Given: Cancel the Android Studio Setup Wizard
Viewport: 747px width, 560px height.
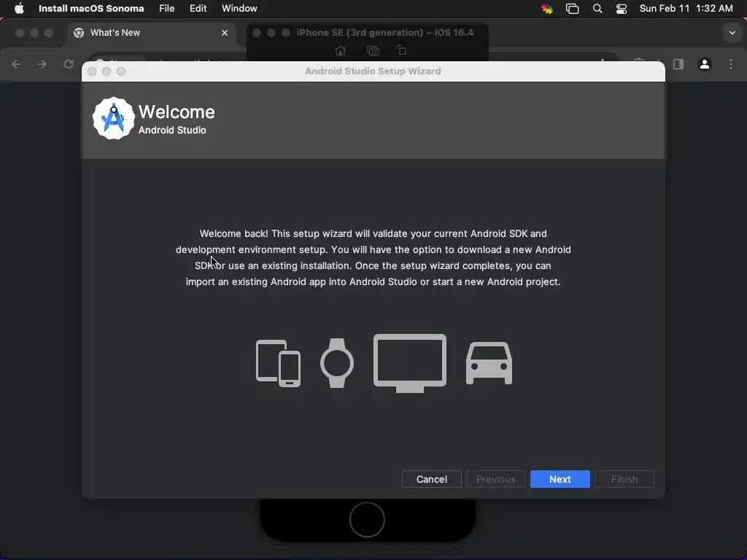Looking at the screenshot, I should tap(432, 479).
